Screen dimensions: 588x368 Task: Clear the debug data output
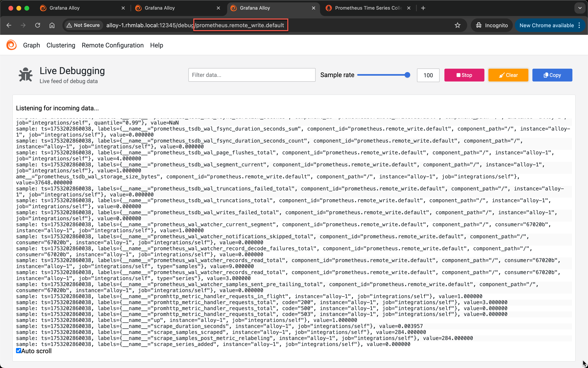pyautogui.click(x=508, y=75)
